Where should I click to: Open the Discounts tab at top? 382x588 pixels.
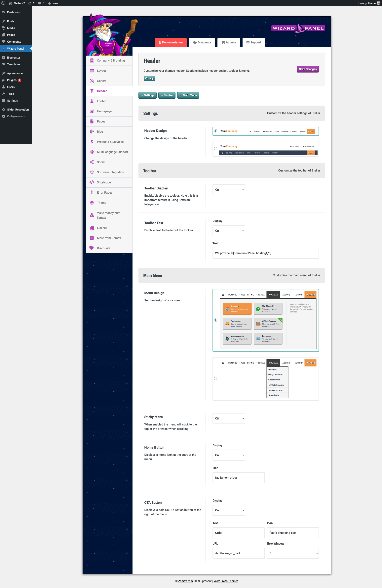pyautogui.click(x=202, y=42)
